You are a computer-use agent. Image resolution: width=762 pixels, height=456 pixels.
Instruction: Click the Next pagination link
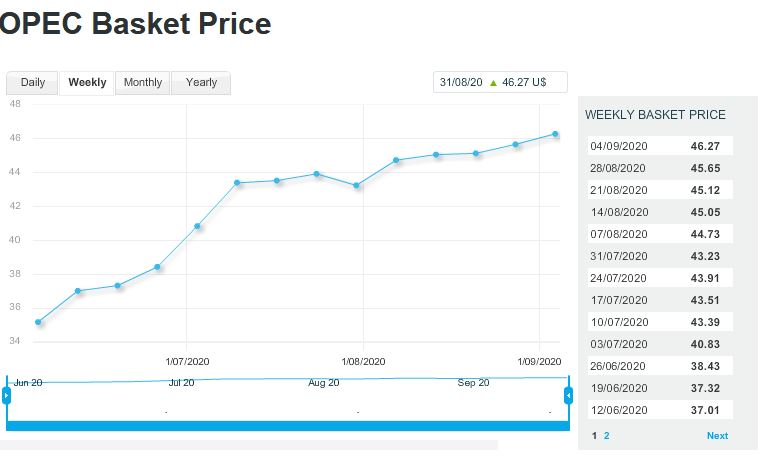coord(717,436)
